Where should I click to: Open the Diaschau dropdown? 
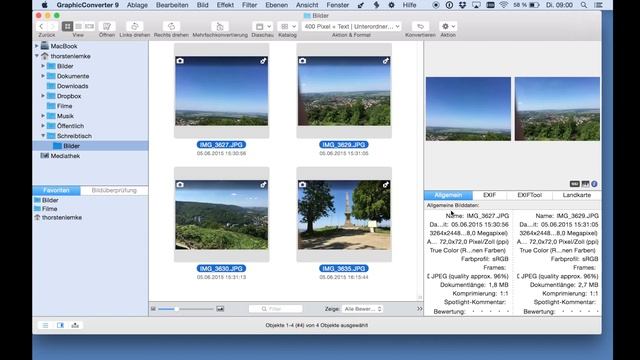262,26
